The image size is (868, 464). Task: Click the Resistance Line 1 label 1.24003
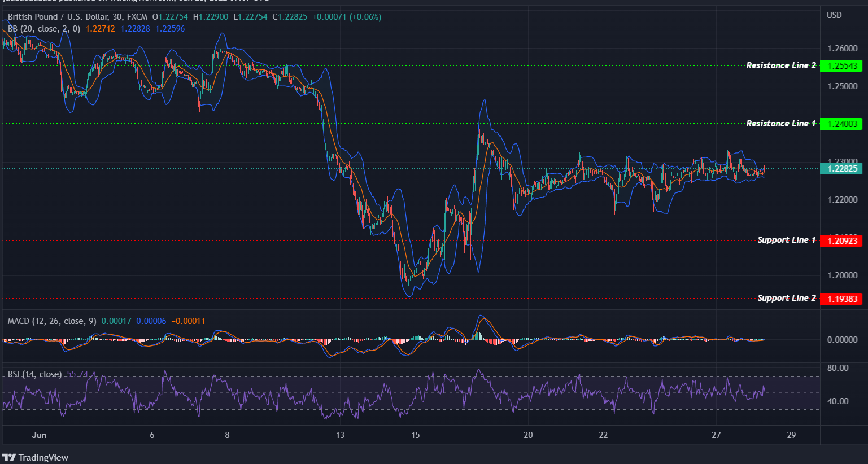tap(842, 124)
